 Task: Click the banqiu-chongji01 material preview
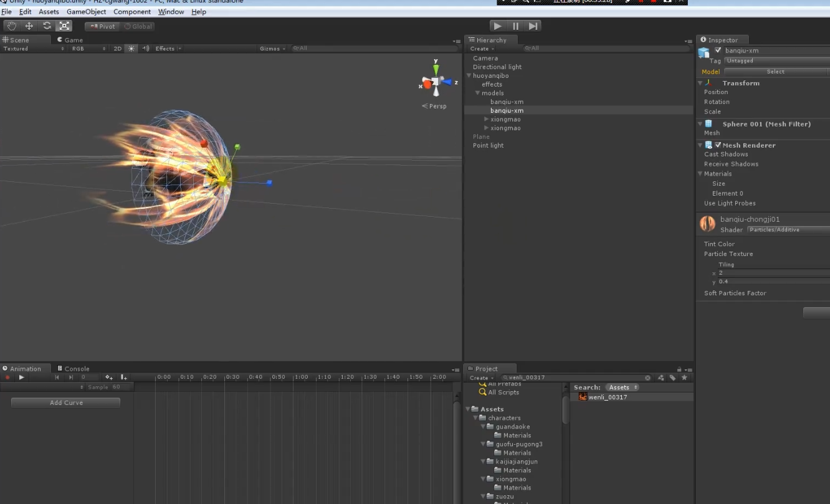[x=707, y=224]
